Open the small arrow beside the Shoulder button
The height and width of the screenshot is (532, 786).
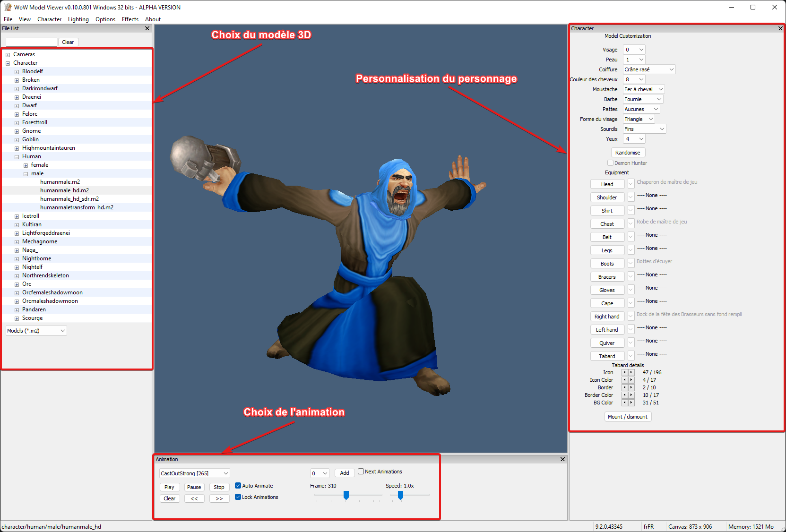tap(631, 197)
